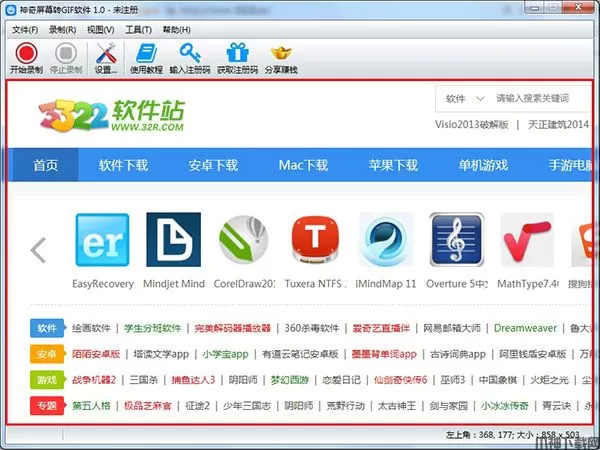Open the red 仙剑奇侠传6 link
The height and width of the screenshot is (450, 600).
(400, 380)
